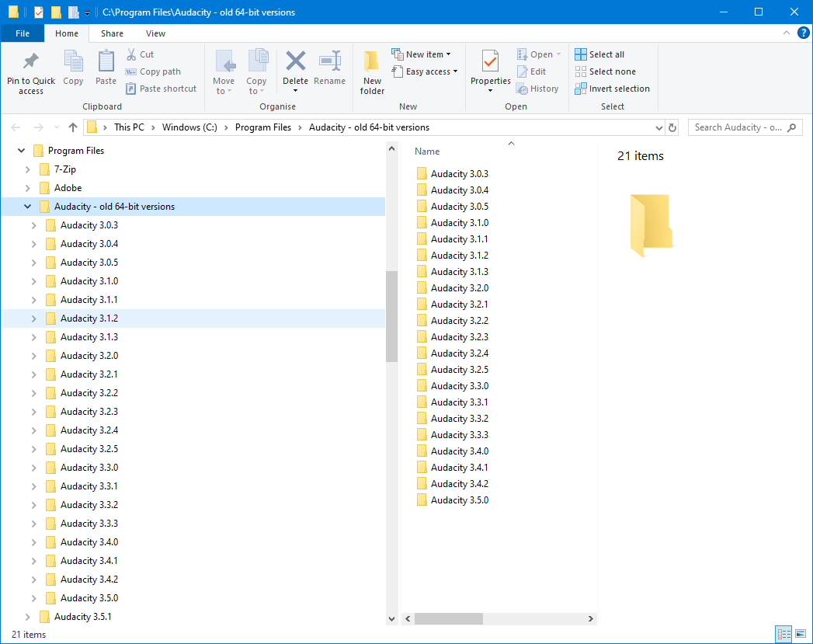Click the Search Audacity search box
813x644 pixels.
738,127
